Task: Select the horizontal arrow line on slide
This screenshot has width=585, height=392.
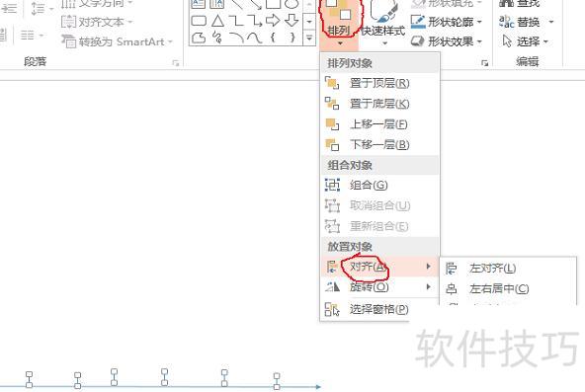Action: tap(160, 387)
